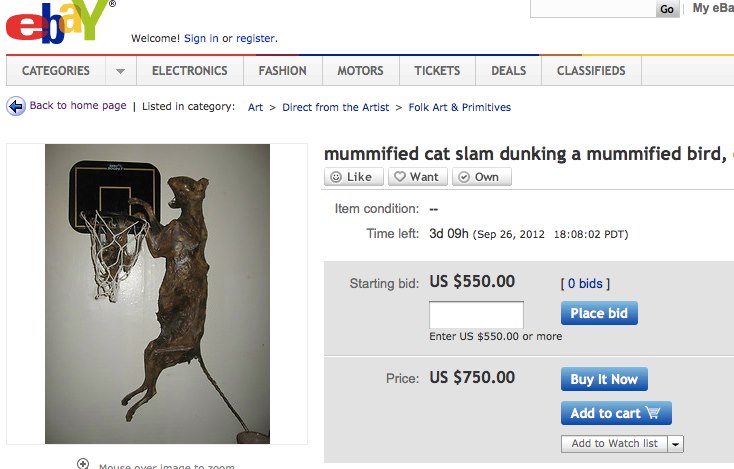Open the Electronics tab
The width and height of the screenshot is (734, 469).
[190, 71]
